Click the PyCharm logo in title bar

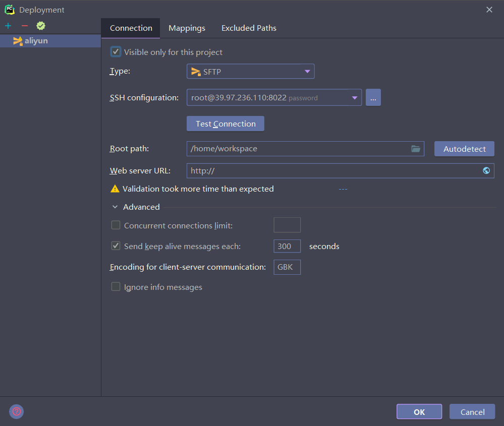click(10, 10)
